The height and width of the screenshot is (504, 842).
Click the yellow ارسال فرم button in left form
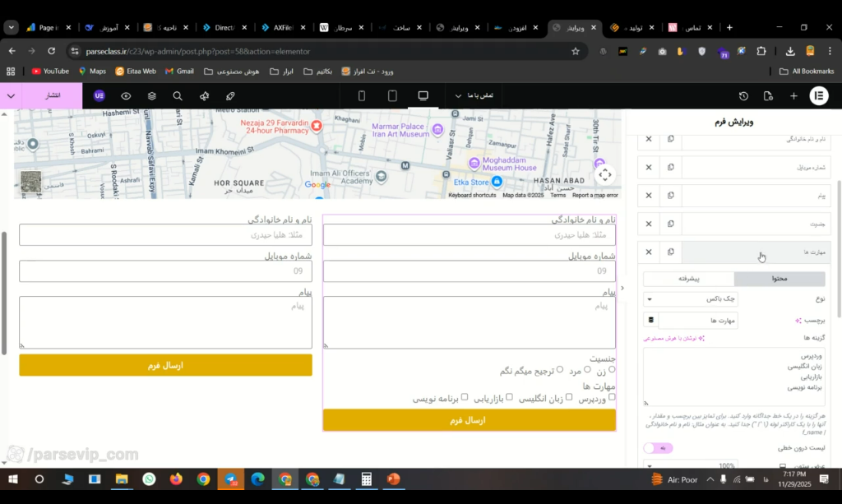165,365
